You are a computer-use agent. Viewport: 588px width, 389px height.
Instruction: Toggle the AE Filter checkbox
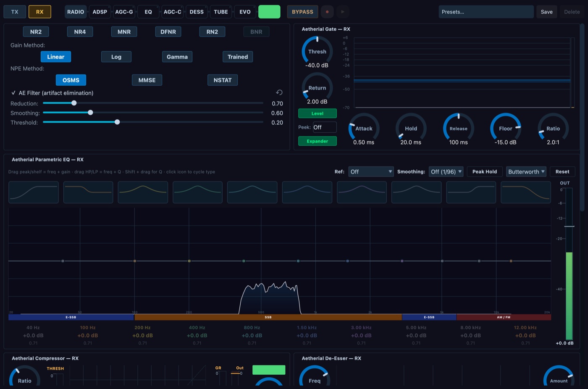(x=13, y=93)
